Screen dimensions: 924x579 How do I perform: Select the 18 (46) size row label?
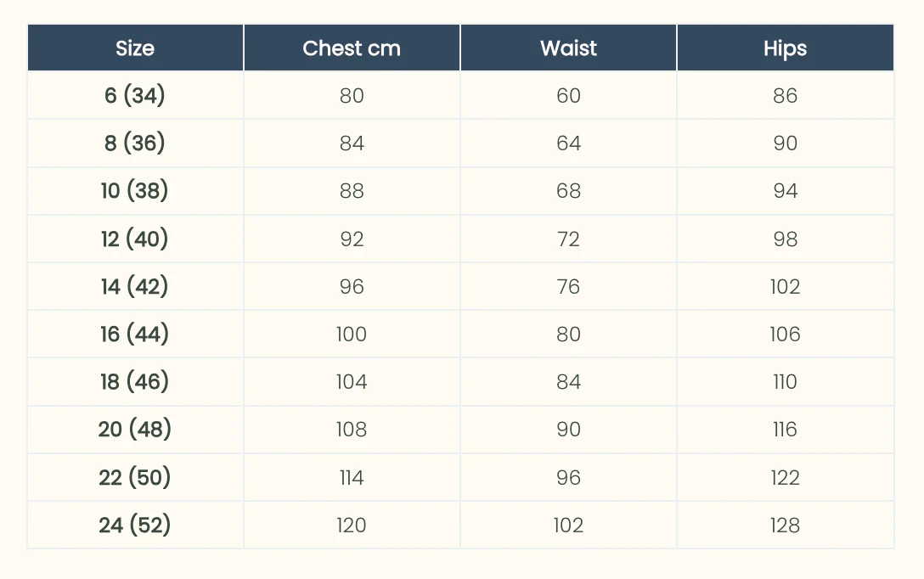135,382
